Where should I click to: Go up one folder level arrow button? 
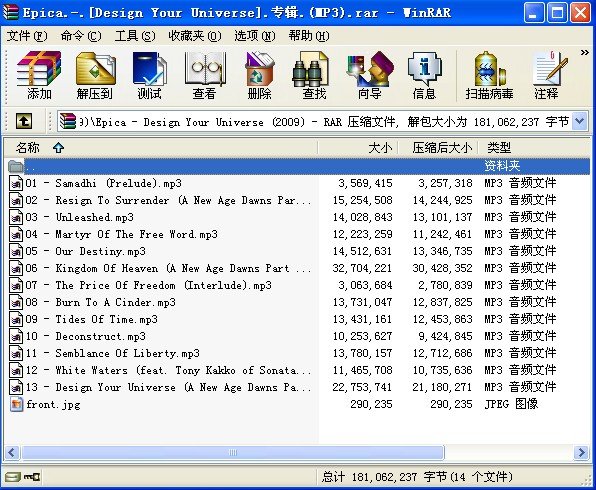(24, 122)
